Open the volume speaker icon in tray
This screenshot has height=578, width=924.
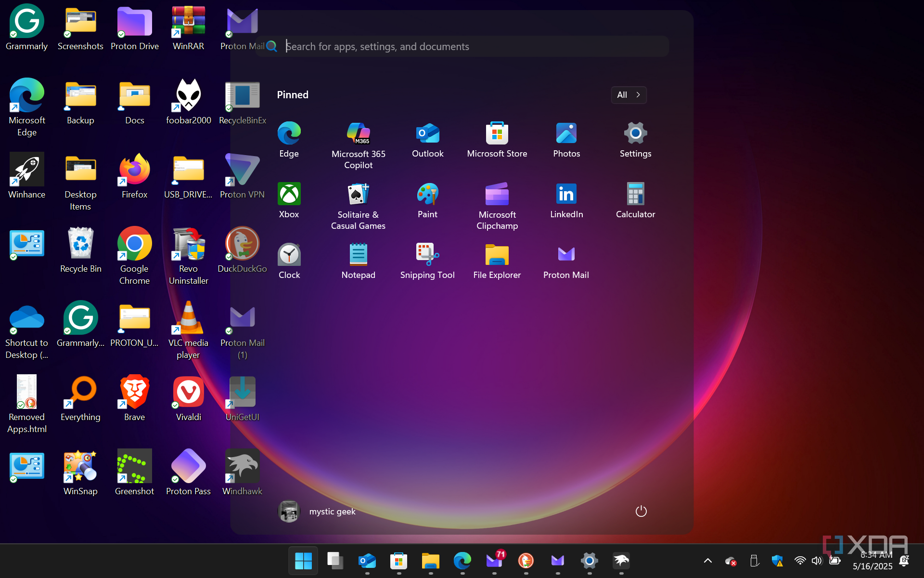tap(817, 561)
